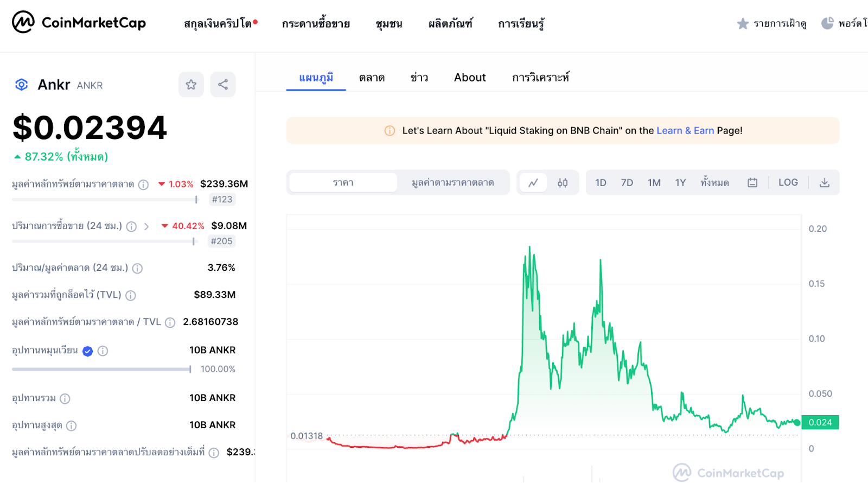
Task: Download the chart data
Action: [x=825, y=183]
